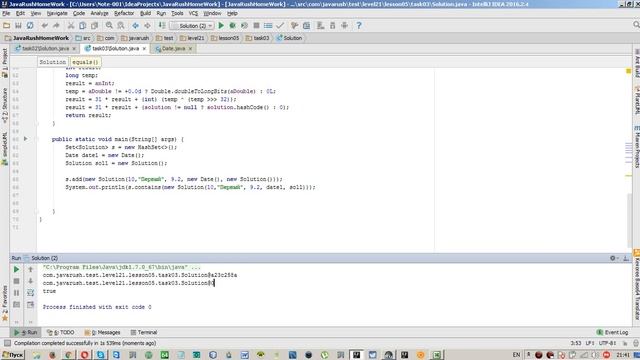
Task: Click the Copy toolbar icon
Action: pyautogui.click(x=82, y=26)
